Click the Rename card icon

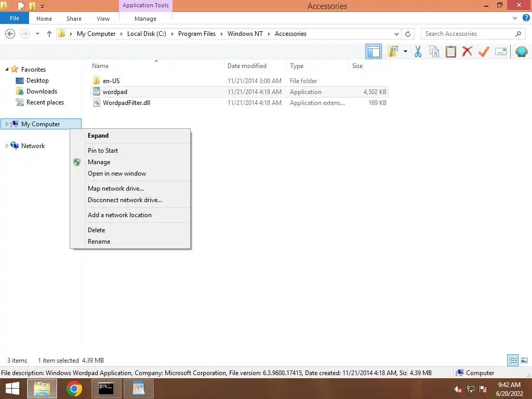500,51
